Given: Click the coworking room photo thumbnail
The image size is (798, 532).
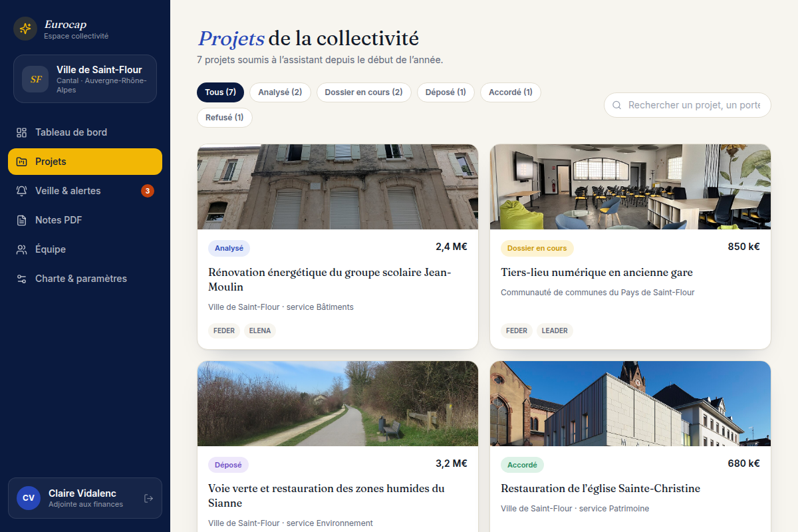Looking at the screenshot, I should [x=630, y=187].
